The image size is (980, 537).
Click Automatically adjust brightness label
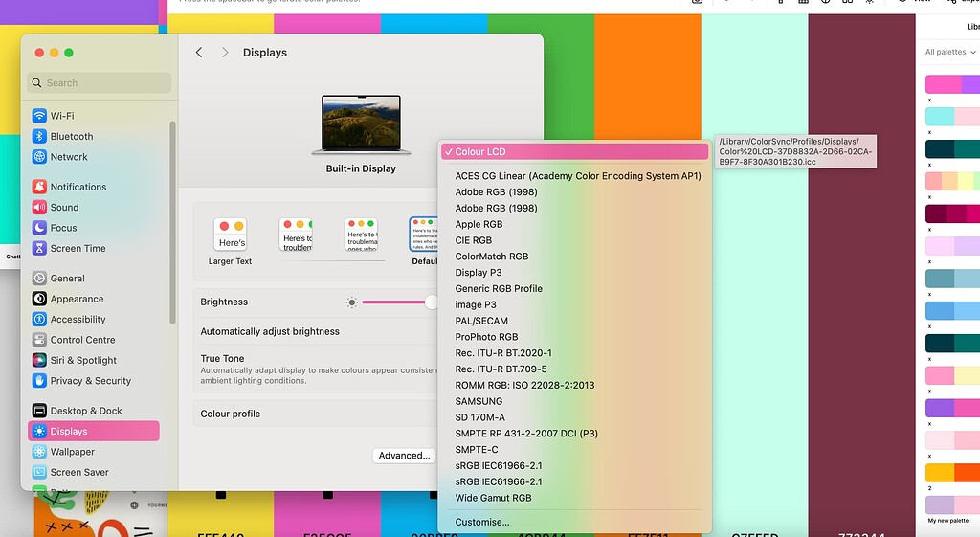point(269,331)
